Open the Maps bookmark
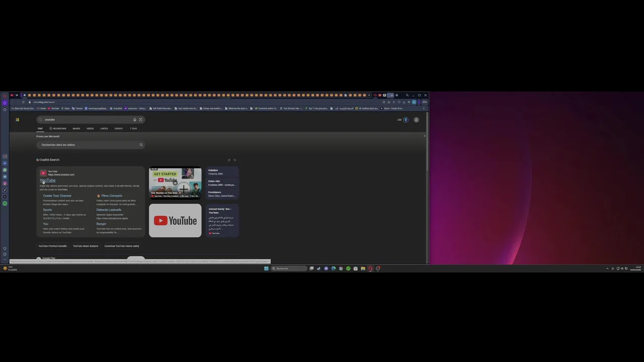This screenshot has width=644, height=362. pos(65,109)
